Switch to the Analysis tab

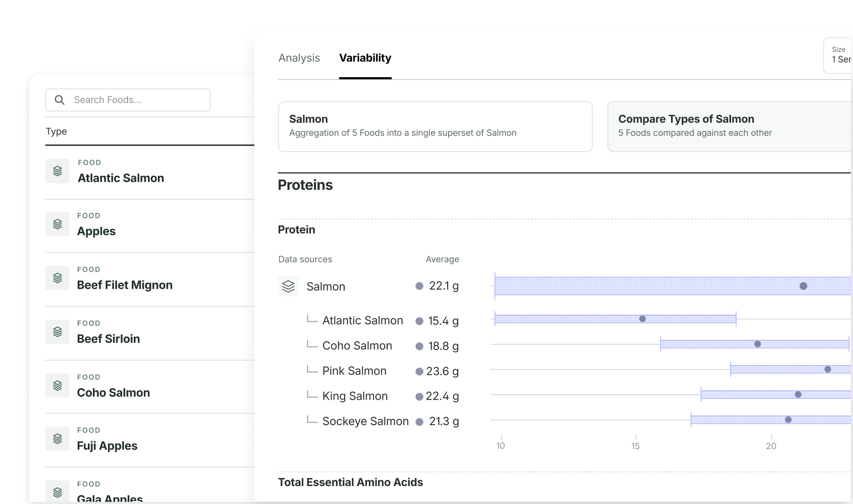coord(299,58)
